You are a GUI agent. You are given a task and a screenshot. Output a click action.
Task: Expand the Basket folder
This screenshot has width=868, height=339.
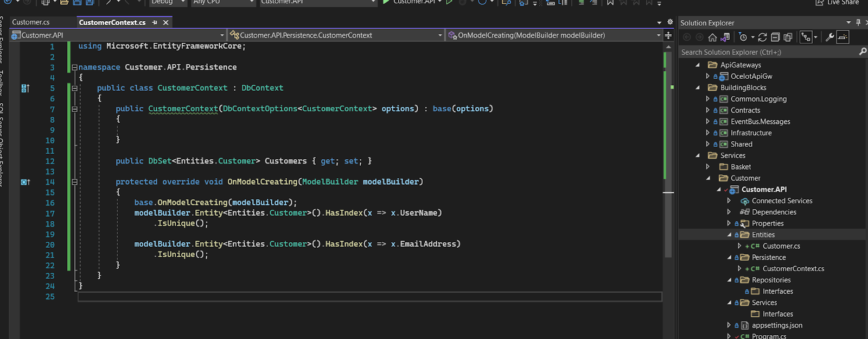click(x=707, y=167)
